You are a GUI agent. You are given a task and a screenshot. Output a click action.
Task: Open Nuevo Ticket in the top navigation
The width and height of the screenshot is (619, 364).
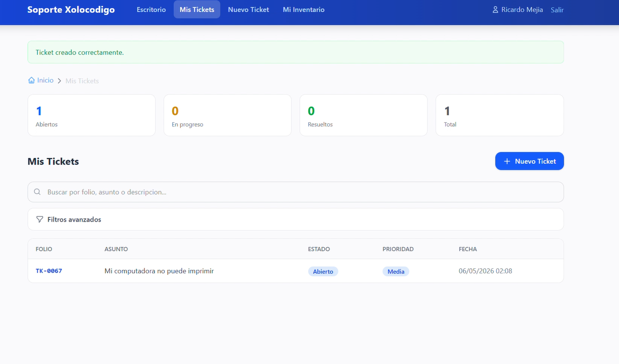pos(248,10)
